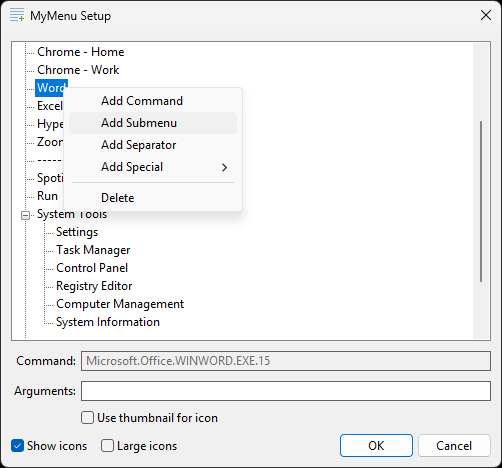This screenshot has width=502, height=468.
Task: Focus the Arguments input field
Action: tap(286, 391)
